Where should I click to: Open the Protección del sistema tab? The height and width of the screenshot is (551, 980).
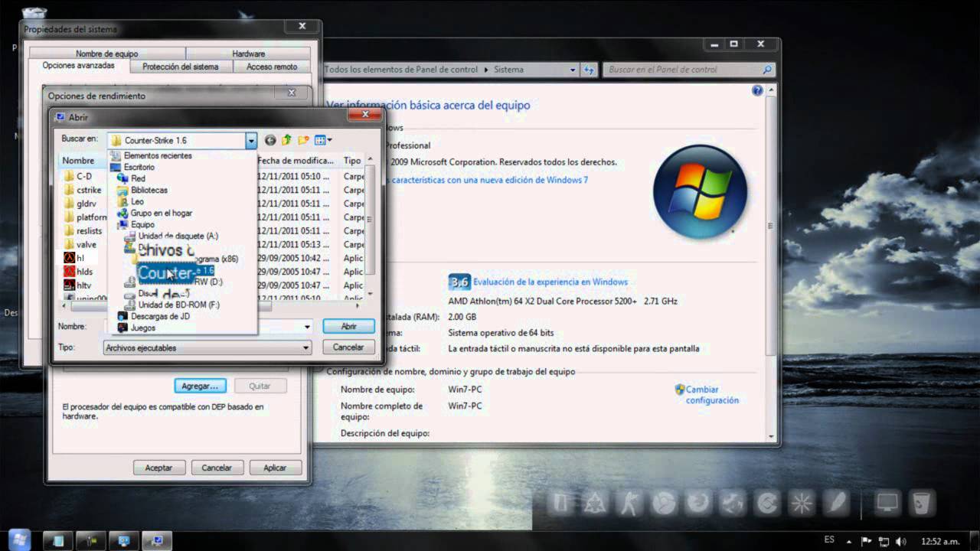pyautogui.click(x=181, y=67)
